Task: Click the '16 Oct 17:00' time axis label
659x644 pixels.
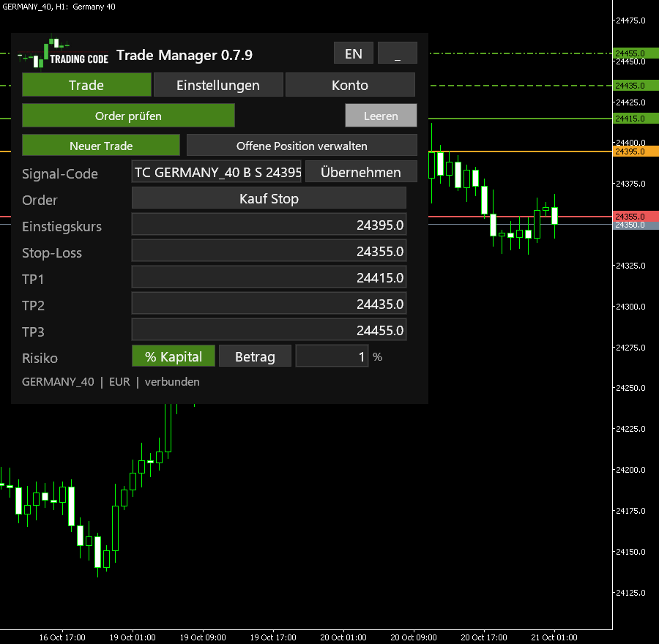Action: point(62,637)
